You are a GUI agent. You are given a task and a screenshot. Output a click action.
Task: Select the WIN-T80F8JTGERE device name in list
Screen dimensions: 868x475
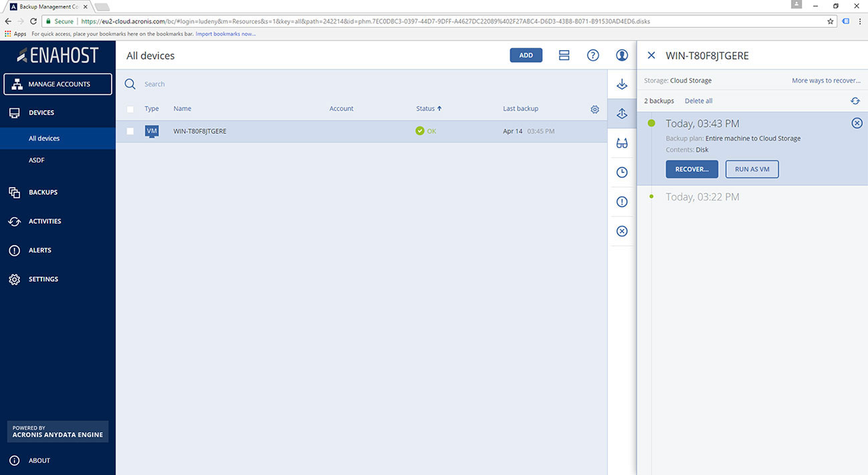tap(200, 131)
